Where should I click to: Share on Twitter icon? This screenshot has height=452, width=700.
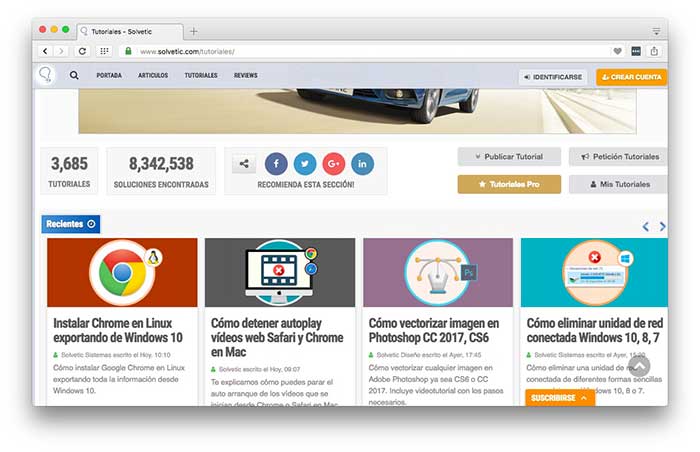(305, 163)
